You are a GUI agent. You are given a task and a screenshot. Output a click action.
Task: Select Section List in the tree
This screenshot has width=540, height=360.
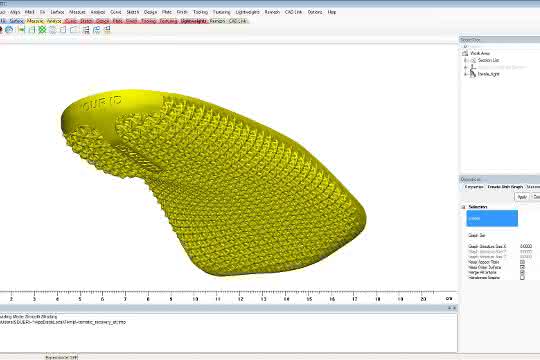pos(488,60)
